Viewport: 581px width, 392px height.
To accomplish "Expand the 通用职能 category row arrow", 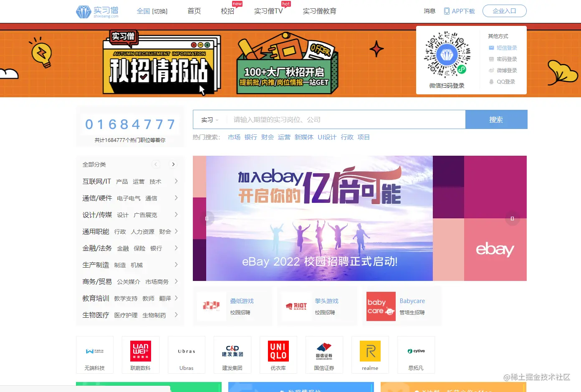I will pos(176,231).
